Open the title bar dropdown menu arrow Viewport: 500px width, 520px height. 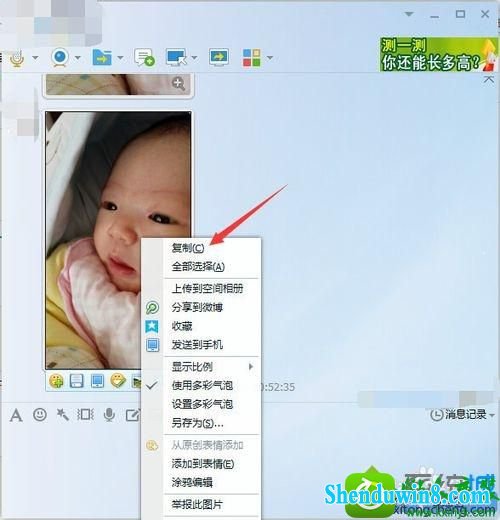tap(409, 14)
